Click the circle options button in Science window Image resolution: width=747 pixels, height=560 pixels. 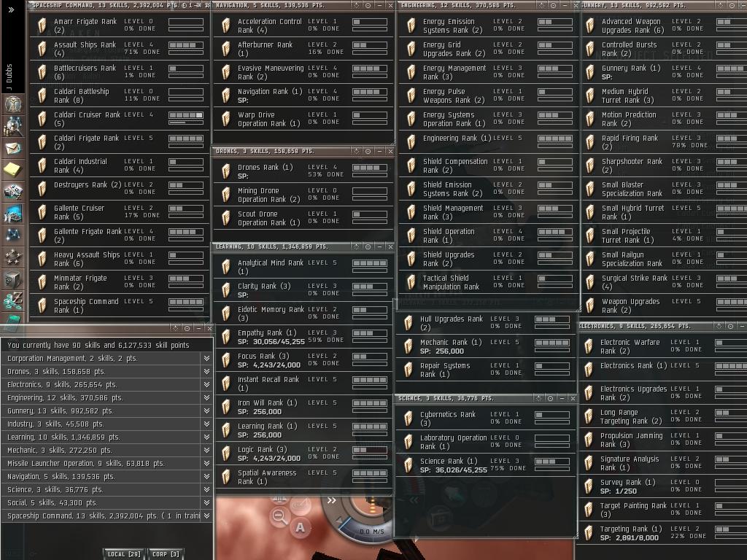click(x=550, y=398)
